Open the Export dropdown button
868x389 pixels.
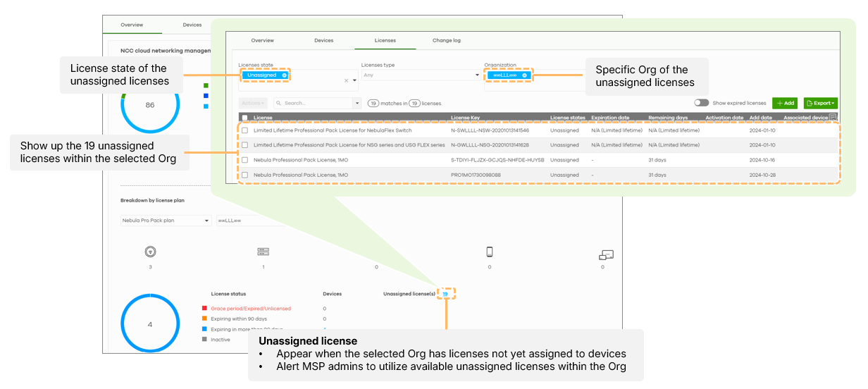(x=821, y=103)
